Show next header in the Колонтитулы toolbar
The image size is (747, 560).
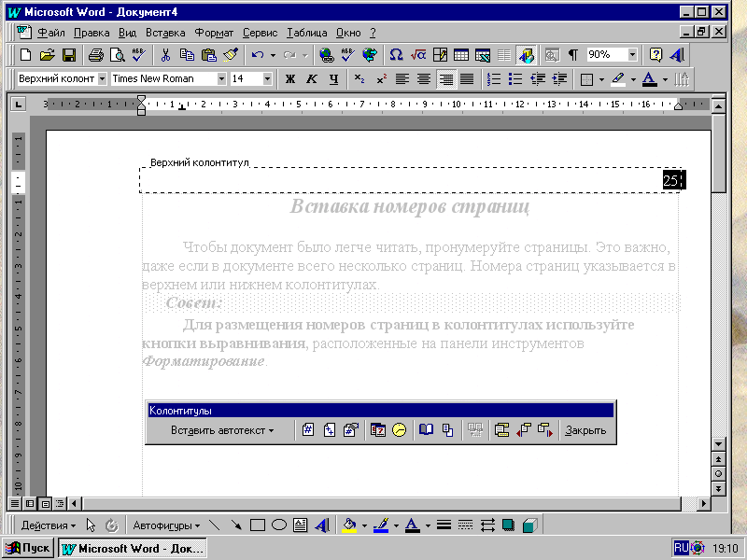pyautogui.click(x=545, y=430)
